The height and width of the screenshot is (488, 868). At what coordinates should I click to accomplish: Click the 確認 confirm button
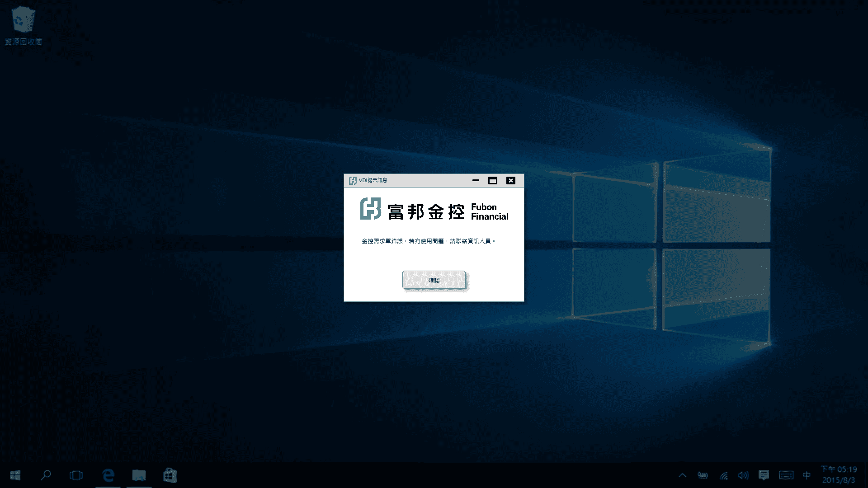[x=434, y=280]
